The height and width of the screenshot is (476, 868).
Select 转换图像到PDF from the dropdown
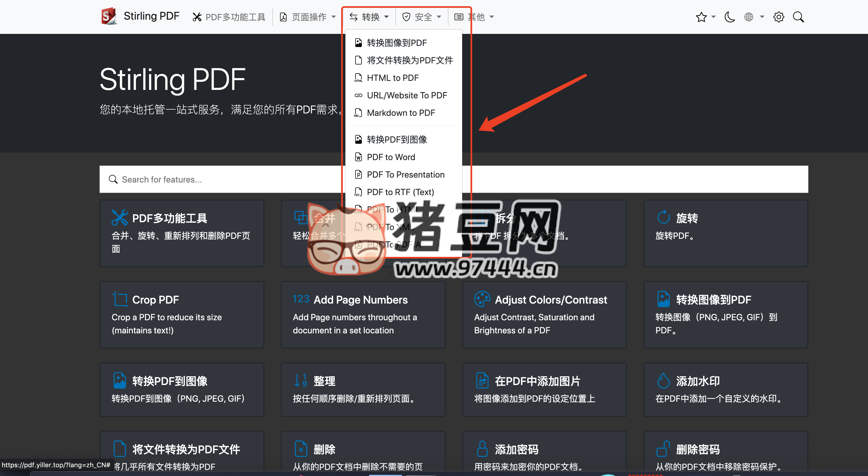[397, 43]
